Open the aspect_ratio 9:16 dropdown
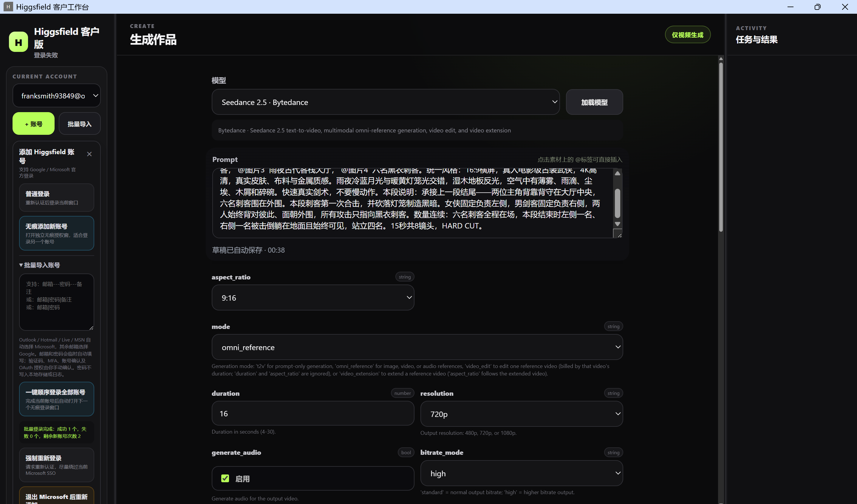Image resolution: width=857 pixels, height=504 pixels. tap(313, 298)
